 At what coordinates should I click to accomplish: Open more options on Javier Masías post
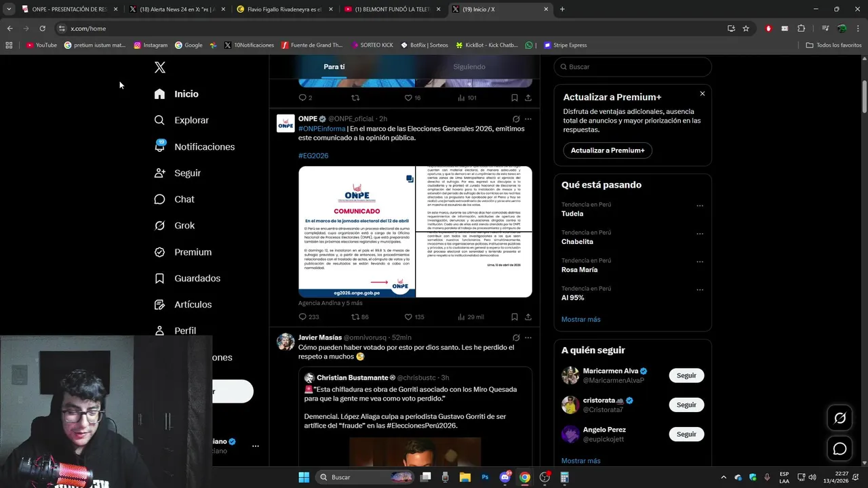[x=528, y=338]
